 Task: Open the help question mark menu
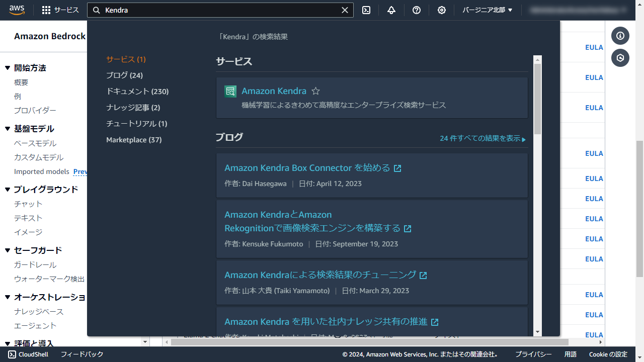pos(417,10)
